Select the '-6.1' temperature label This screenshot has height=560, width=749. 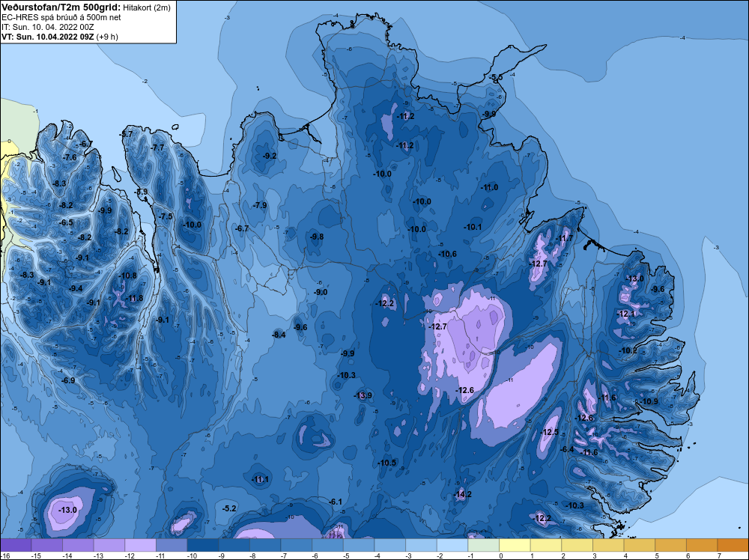click(336, 502)
